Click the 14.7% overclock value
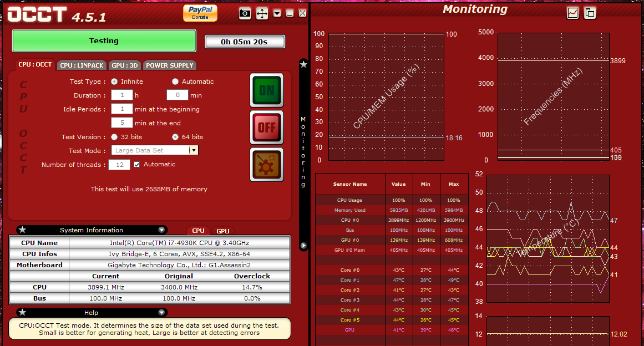This screenshot has height=346, width=644. click(x=252, y=287)
